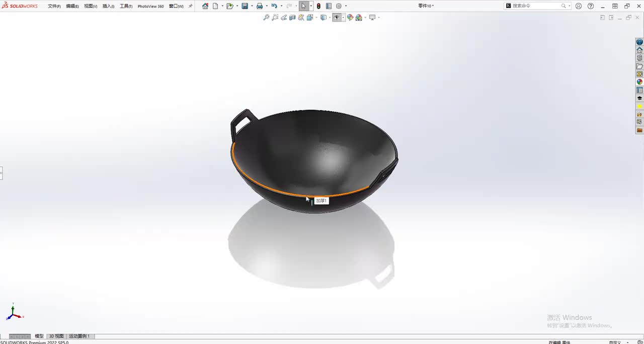Switch to the 模型 tab
Viewport: 644px width, 344px height.
39,336
